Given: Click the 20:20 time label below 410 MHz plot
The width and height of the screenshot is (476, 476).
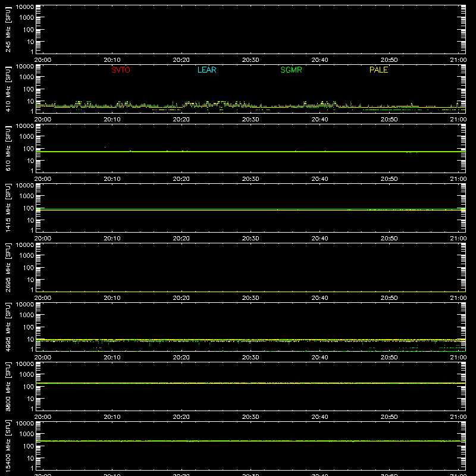Looking at the screenshot, I should [181, 120].
